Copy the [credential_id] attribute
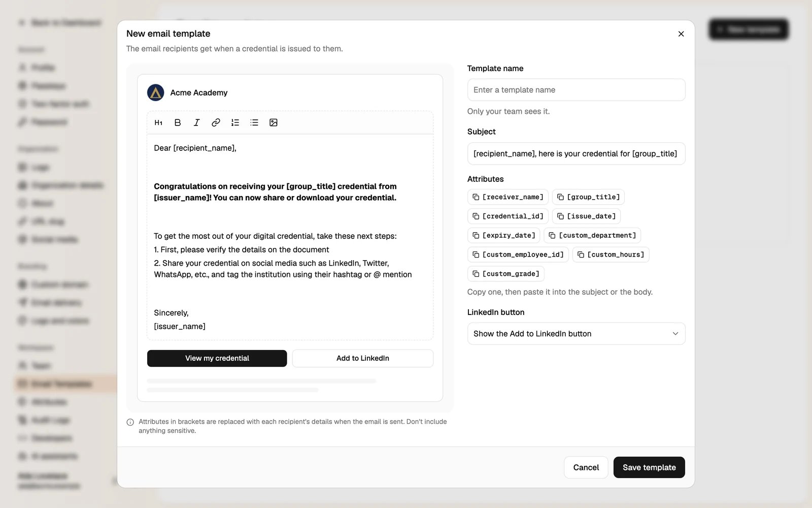812x508 pixels. (507, 216)
